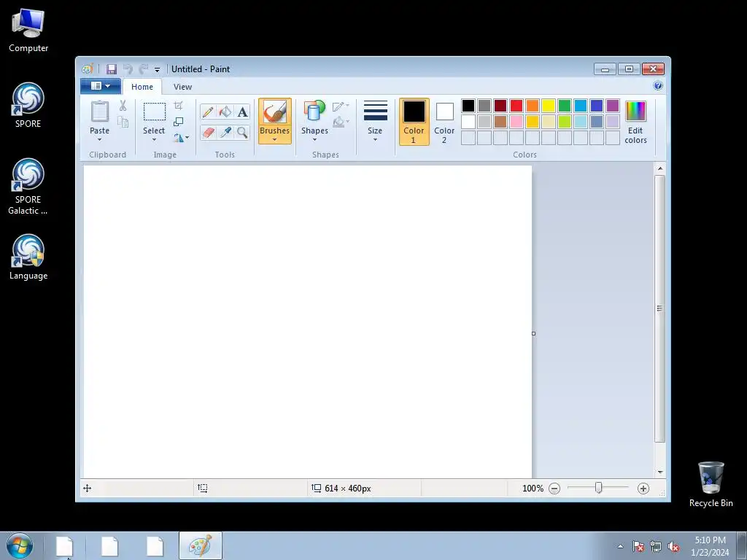Open Paint Help question mark icon

pyautogui.click(x=658, y=86)
